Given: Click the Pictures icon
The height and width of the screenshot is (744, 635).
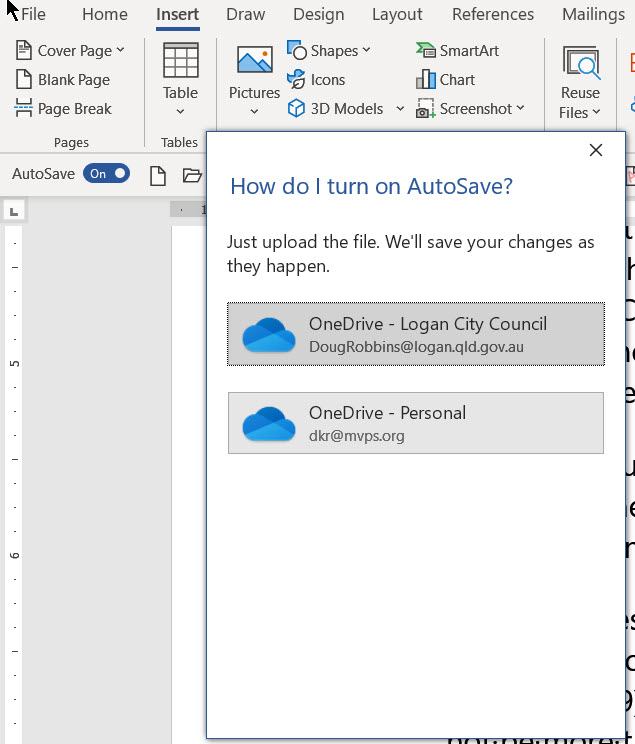Looking at the screenshot, I should point(255,60).
